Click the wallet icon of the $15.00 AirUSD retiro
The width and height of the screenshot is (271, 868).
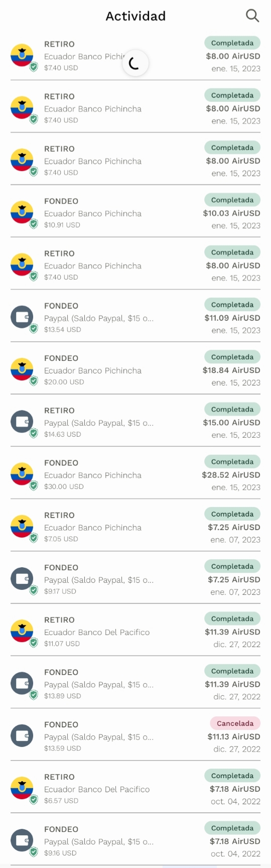22,422
